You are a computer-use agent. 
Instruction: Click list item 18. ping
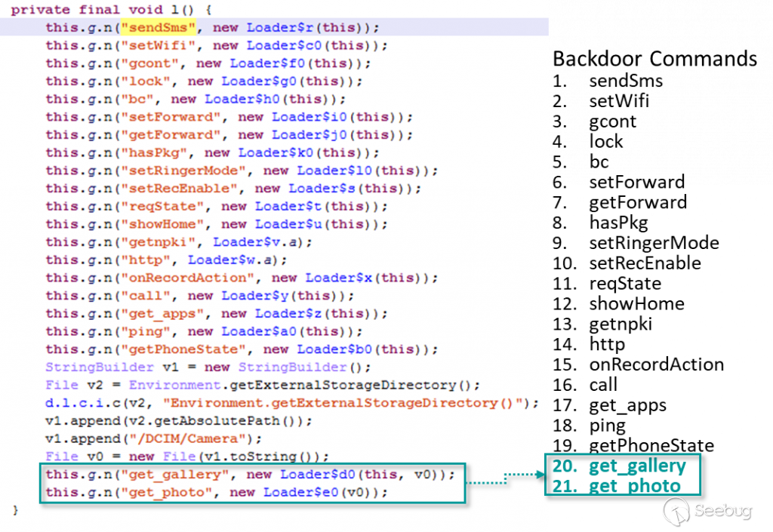click(589, 426)
